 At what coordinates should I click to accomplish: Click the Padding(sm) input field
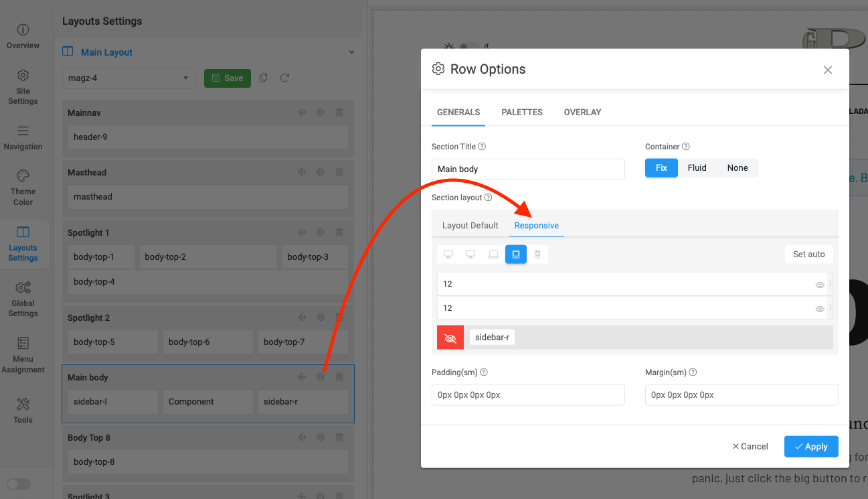[x=528, y=395]
